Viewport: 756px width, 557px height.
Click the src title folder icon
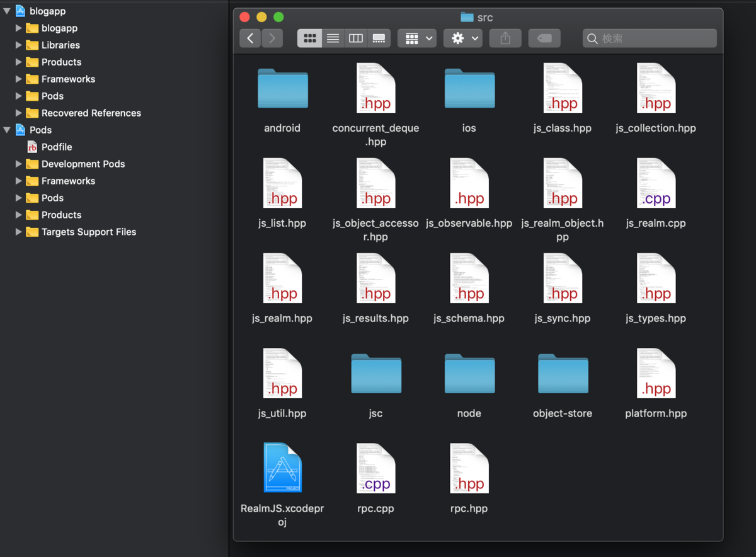click(467, 17)
